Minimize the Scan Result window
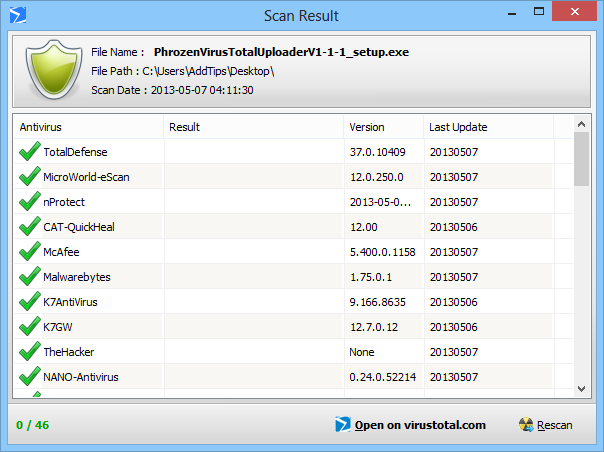This screenshot has width=604, height=452. [512, 14]
